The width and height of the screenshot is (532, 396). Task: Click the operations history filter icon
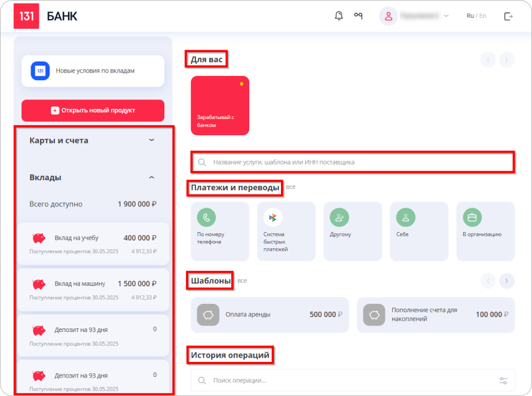point(503,380)
